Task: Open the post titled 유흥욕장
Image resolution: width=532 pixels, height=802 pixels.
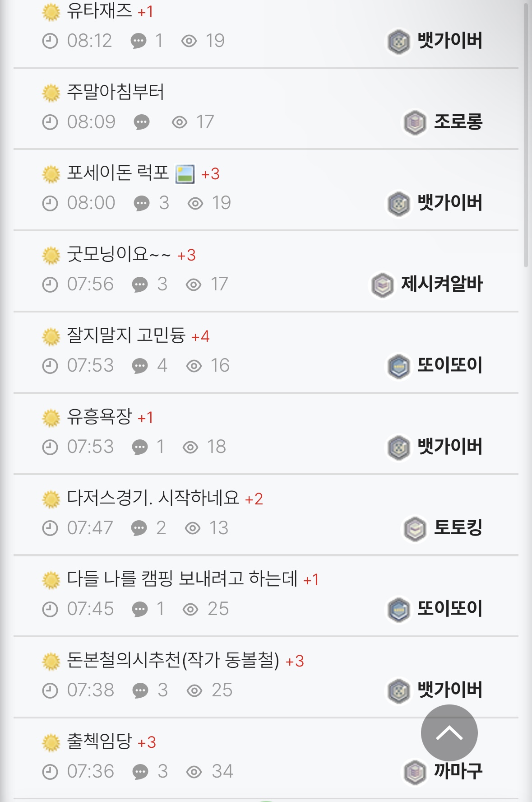Action: click(99, 416)
